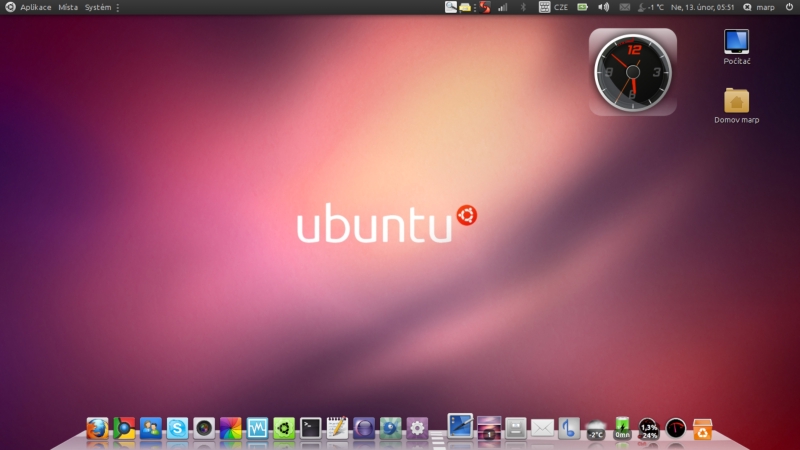Open the Systém menu
This screenshot has height=450, width=800.
pos(97,7)
